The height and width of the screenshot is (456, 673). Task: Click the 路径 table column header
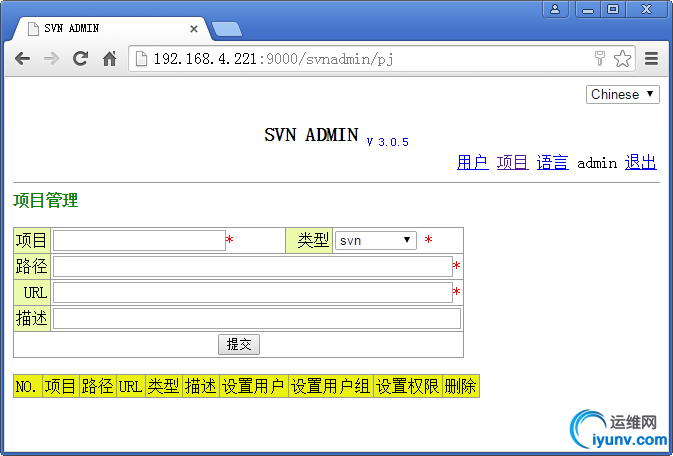(97, 386)
